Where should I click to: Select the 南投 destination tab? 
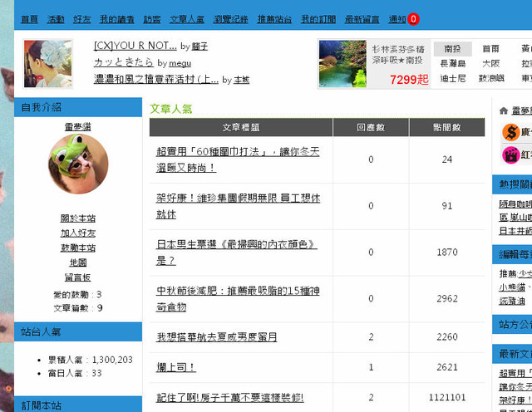click(452, 49)
